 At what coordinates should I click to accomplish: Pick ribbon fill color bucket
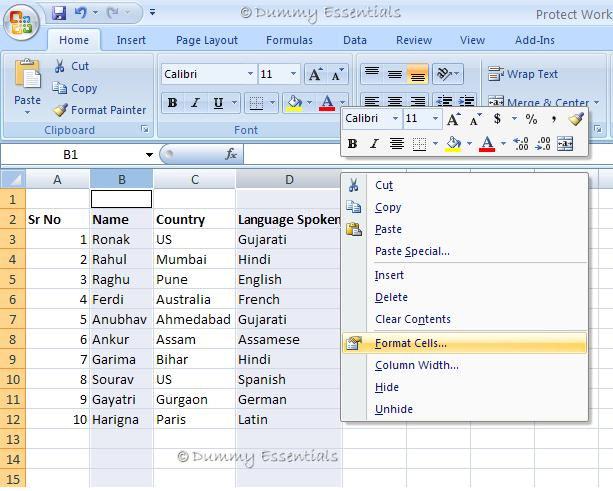coord(294,103)
